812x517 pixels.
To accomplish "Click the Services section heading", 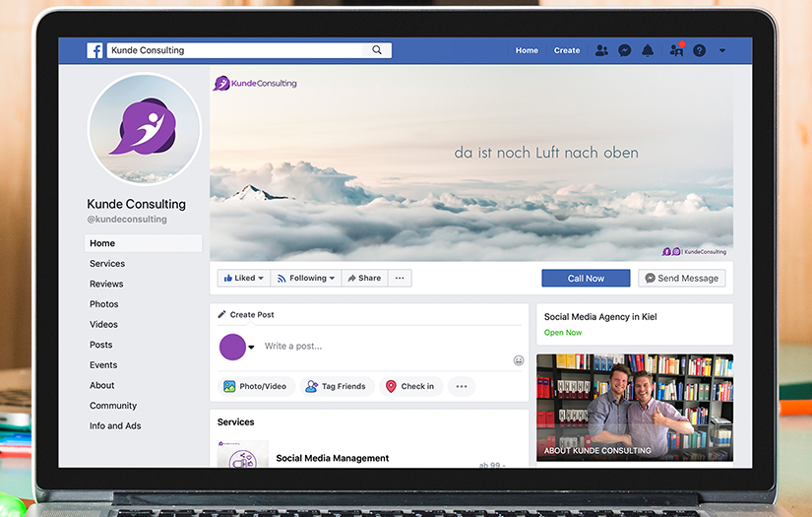I will (x=235, y=421).
